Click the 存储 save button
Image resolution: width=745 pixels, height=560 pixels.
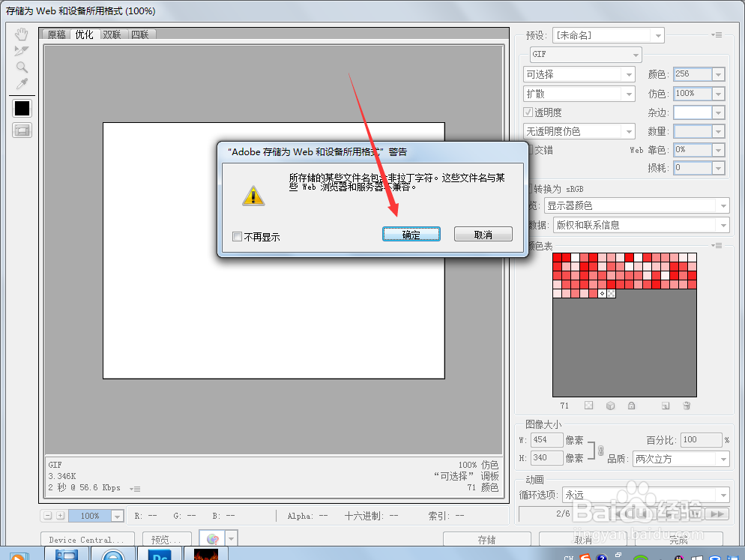[x=487, y=540]
